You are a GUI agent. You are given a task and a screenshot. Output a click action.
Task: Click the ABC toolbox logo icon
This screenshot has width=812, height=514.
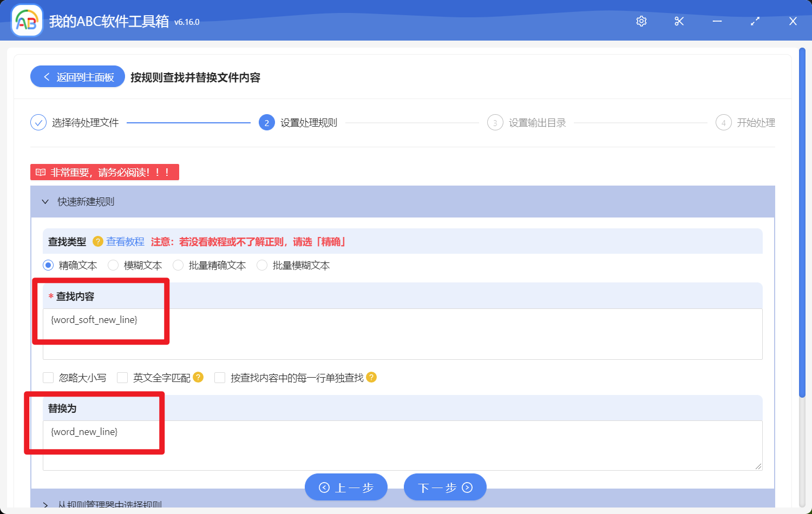click(27, 21)
